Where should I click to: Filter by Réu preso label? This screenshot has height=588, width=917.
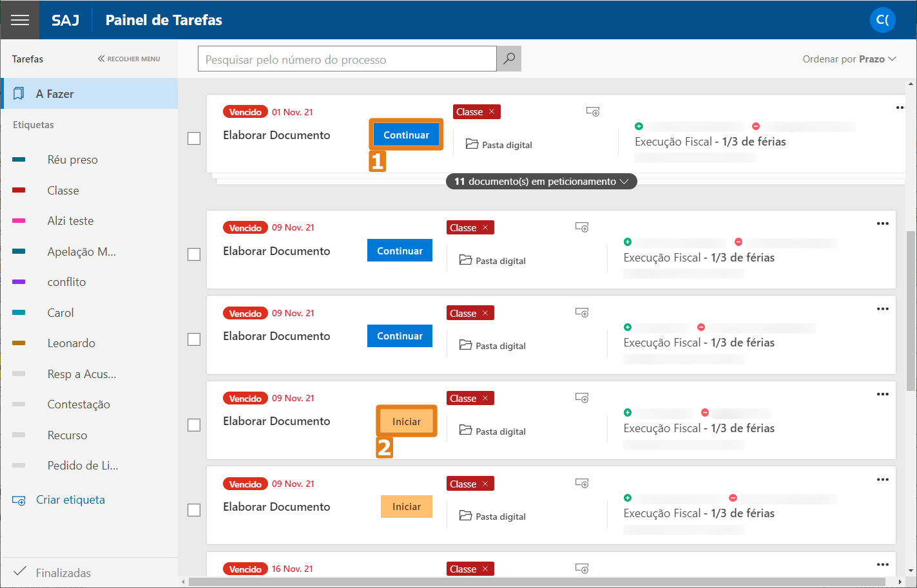72,160
